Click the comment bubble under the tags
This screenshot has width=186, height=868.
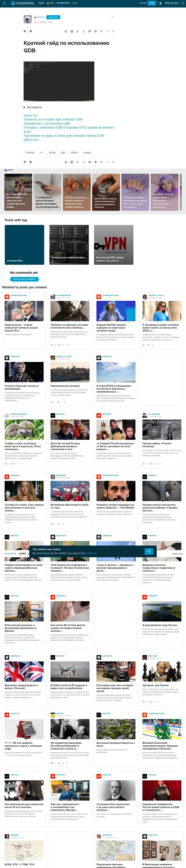(30, 162)
